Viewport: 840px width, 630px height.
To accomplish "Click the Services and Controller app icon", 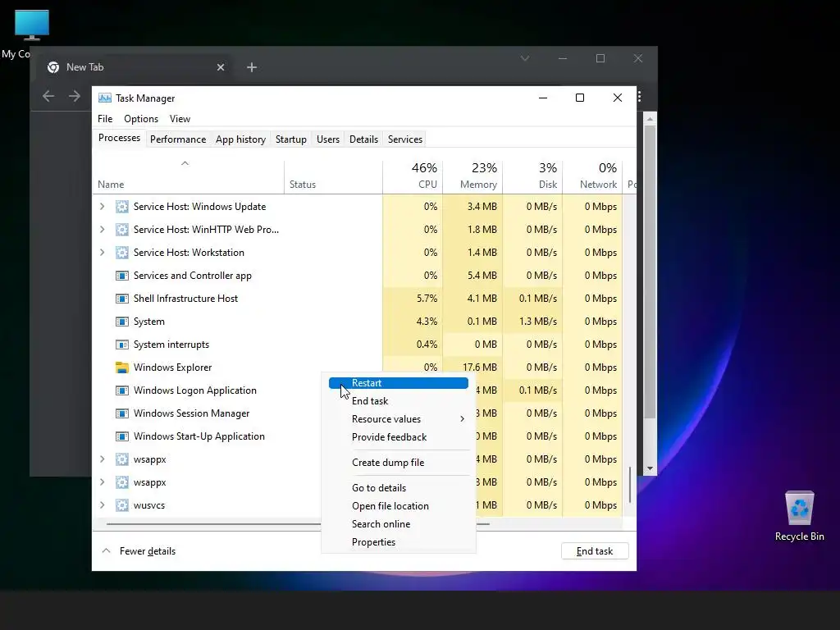I will pos(122,276).
